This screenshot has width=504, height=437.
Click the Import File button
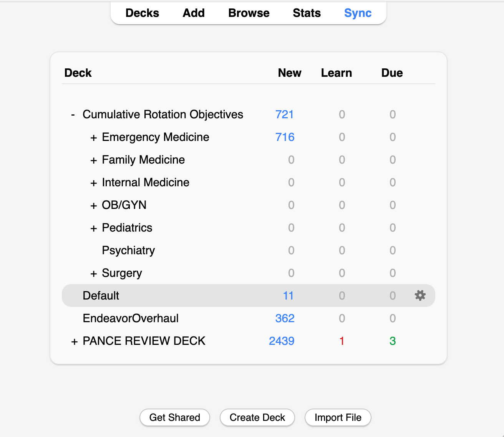pos(338,417)
